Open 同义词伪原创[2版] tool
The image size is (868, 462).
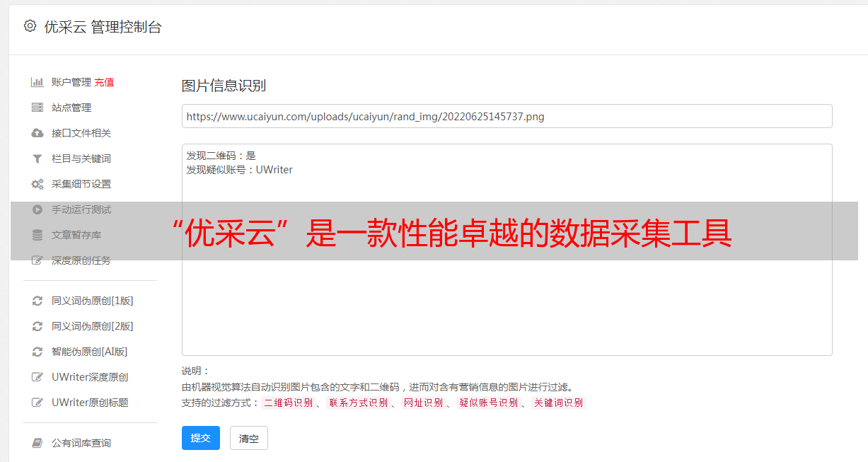click(93, 326)
